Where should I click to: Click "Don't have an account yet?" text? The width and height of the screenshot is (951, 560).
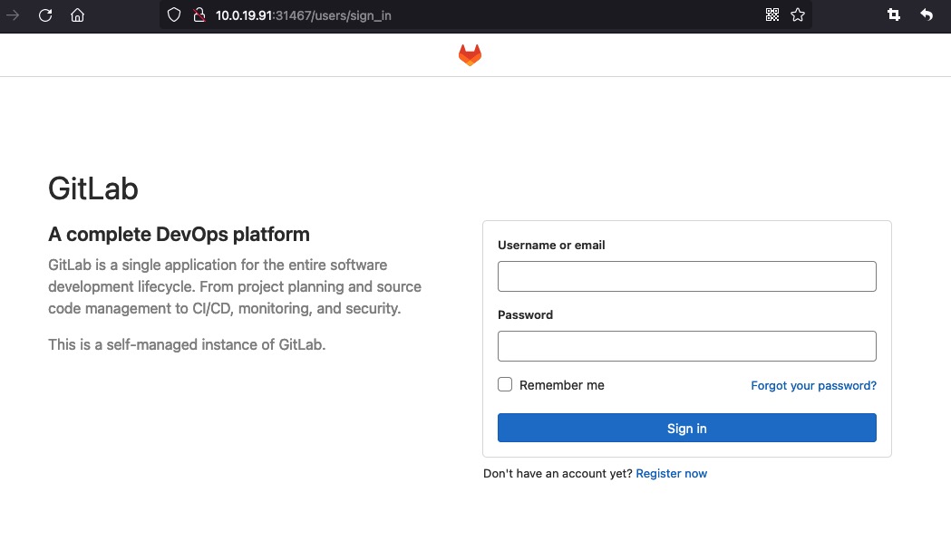pyautogui.click(x=558, y=473)
